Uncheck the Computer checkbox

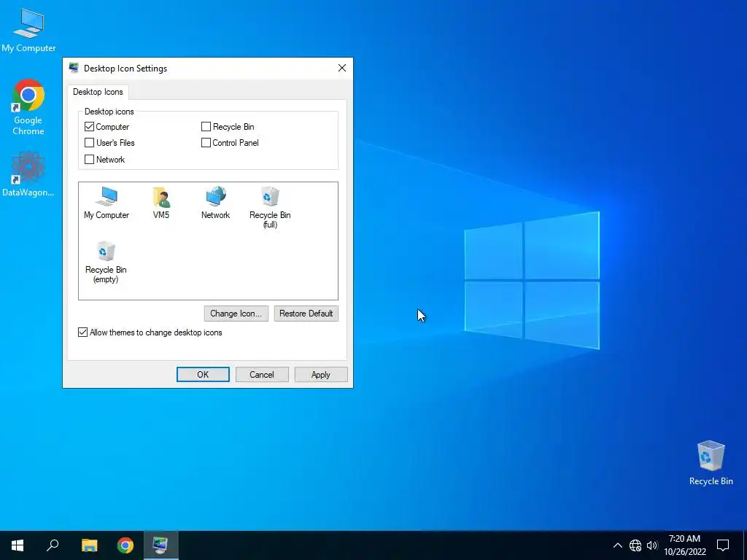click(89, 127)
